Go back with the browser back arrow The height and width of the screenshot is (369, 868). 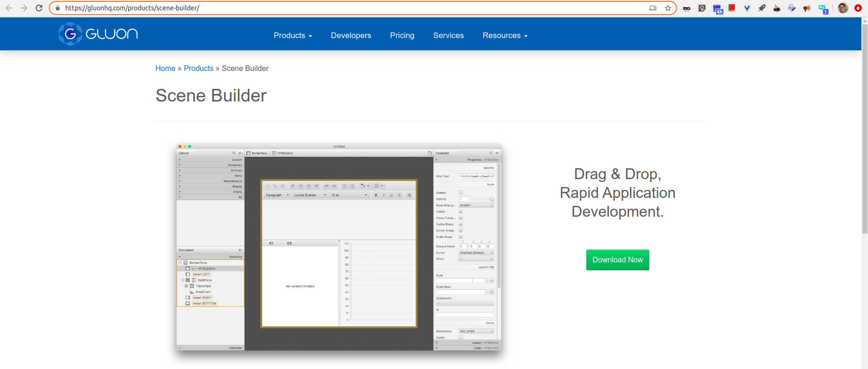(x=9, y=8)
